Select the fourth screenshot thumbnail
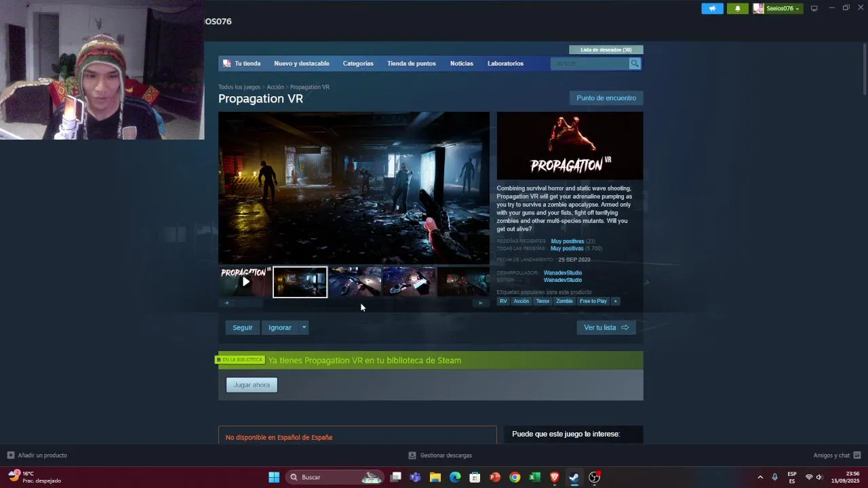 [x=409, y=282]
